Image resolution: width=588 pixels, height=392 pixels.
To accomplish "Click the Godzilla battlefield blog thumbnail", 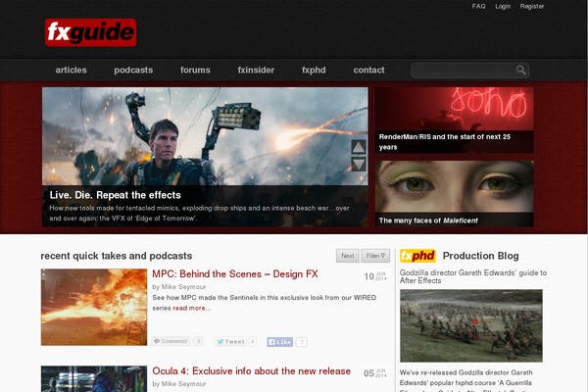I will coord(471,325).
